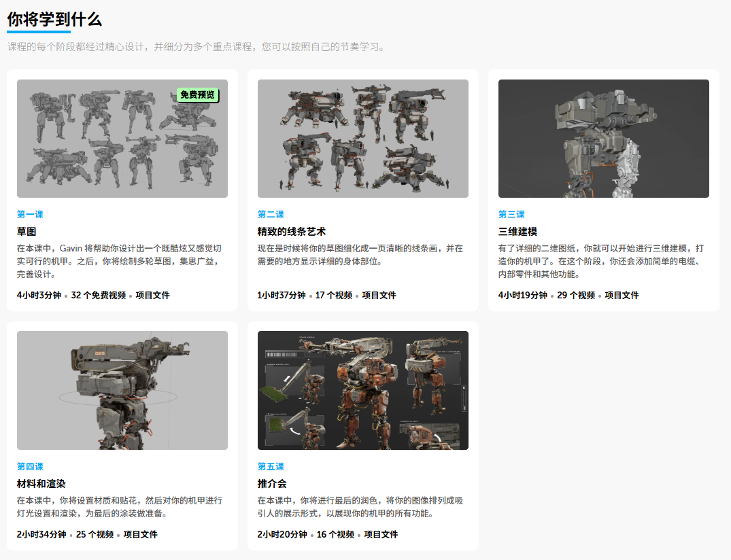The height and width of the screenshot is (560, 731).
Task: Click the 第四课 label
Action: point(30,466)
